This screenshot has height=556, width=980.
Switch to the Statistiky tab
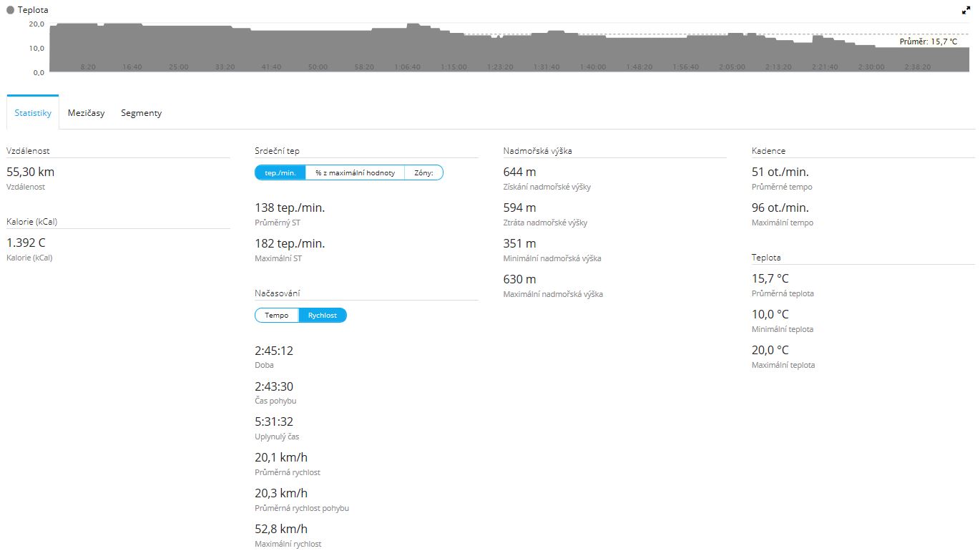[x=33, y=113]
